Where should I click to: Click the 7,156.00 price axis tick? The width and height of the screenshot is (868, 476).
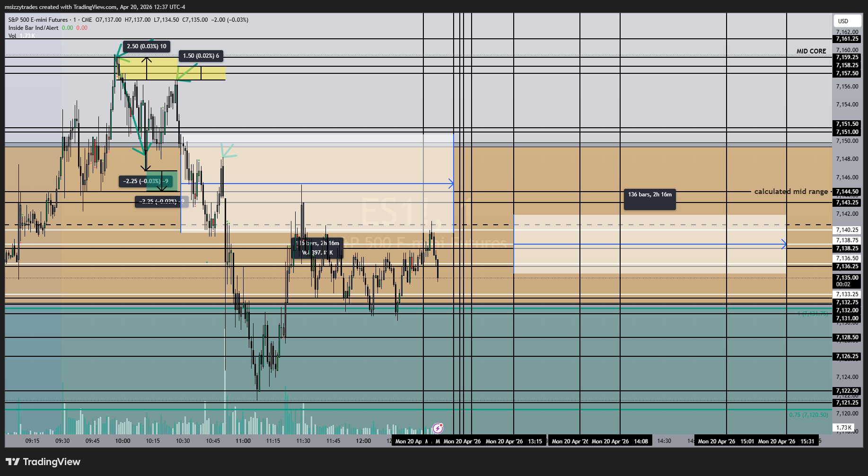[847, 87]
